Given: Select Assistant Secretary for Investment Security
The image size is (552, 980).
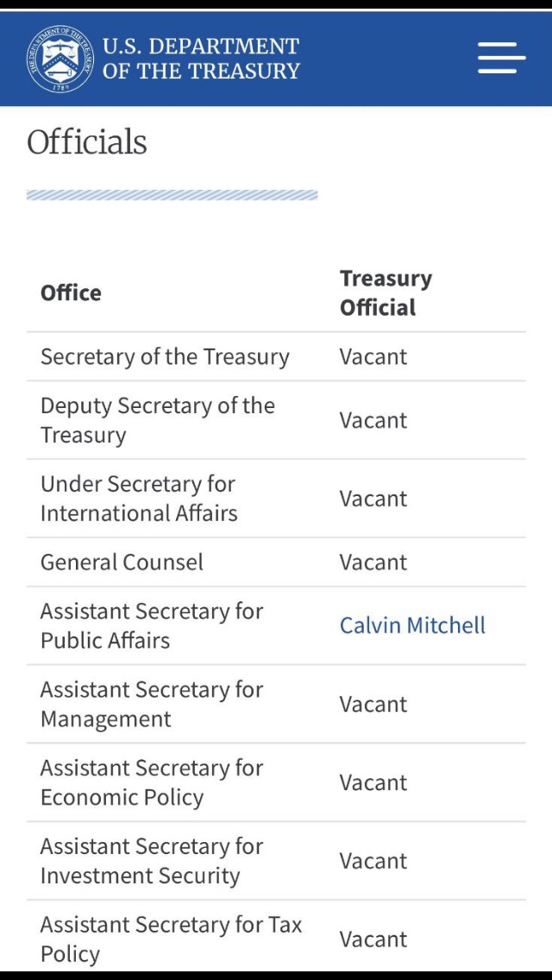Looking at the screenshot, I should point(152,861).
